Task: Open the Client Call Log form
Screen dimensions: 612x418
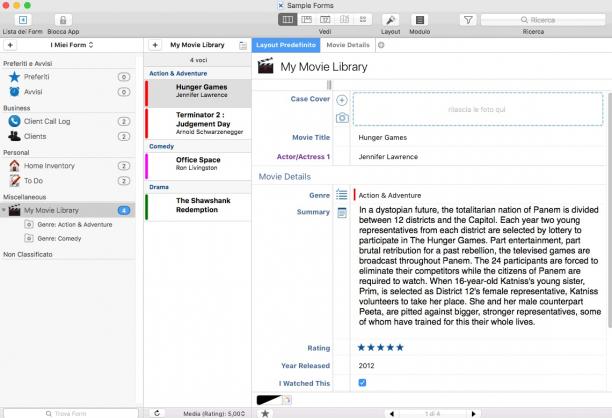Action: [x=68, y=121]
